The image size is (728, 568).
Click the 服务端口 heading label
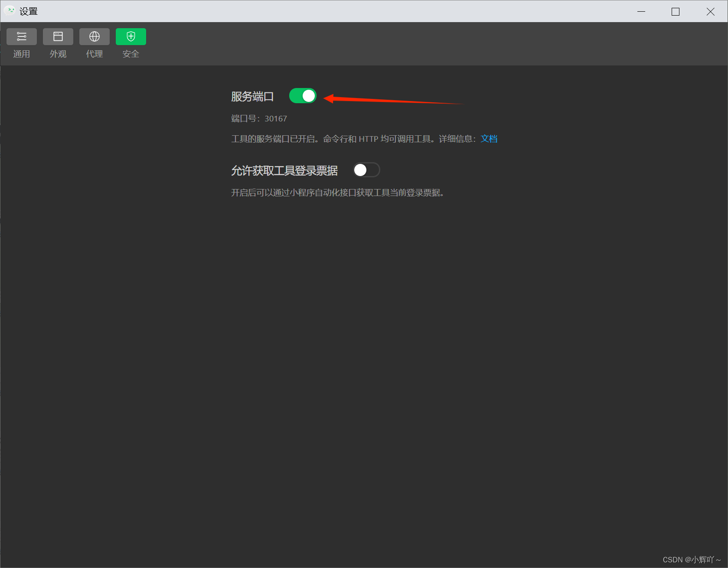pyautogui.click(x=252, y=96)
